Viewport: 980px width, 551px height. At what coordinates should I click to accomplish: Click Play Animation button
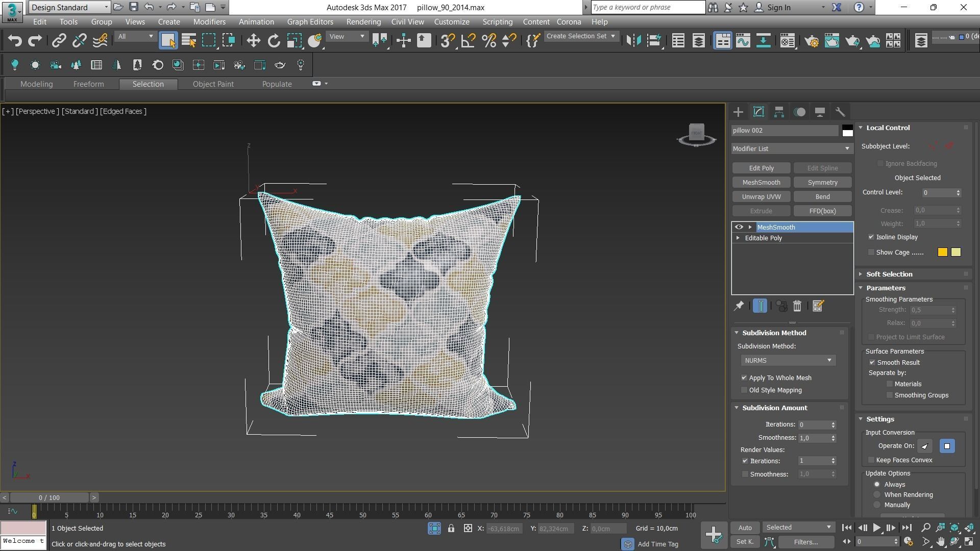tap(876, 528)
